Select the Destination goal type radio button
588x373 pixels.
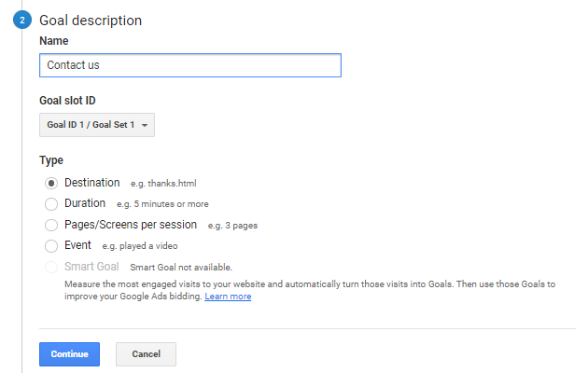click(51, 183)
